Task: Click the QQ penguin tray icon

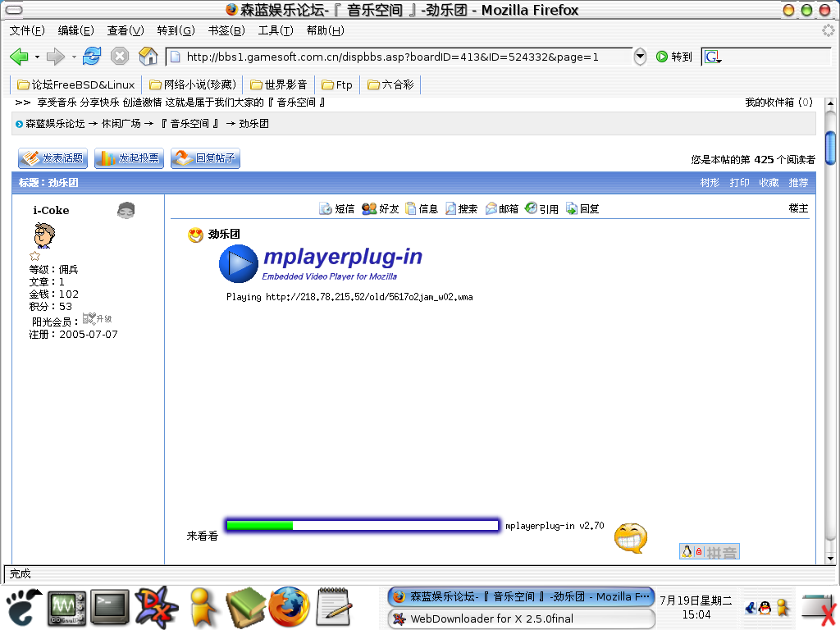Action: [765, 608]
